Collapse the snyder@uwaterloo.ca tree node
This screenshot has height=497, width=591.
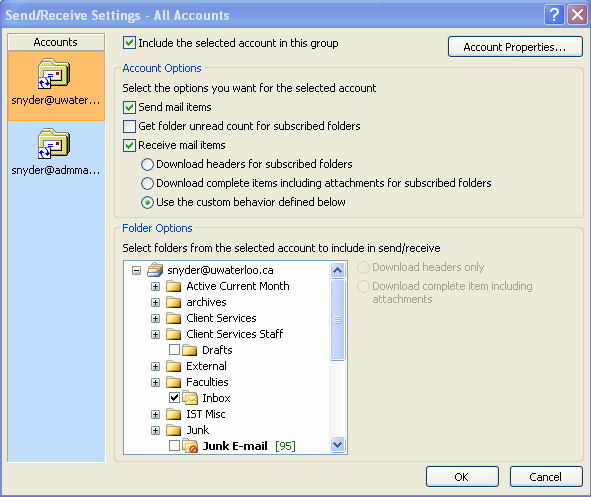(x=136, y=271)
